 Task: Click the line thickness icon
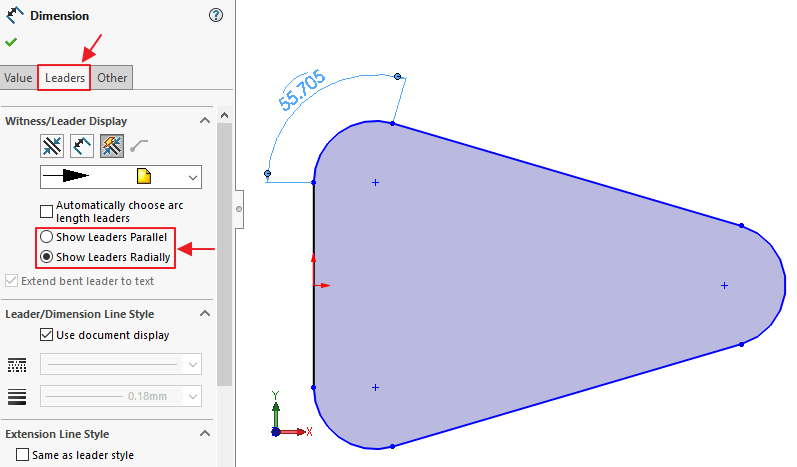(x=17, y=396)
